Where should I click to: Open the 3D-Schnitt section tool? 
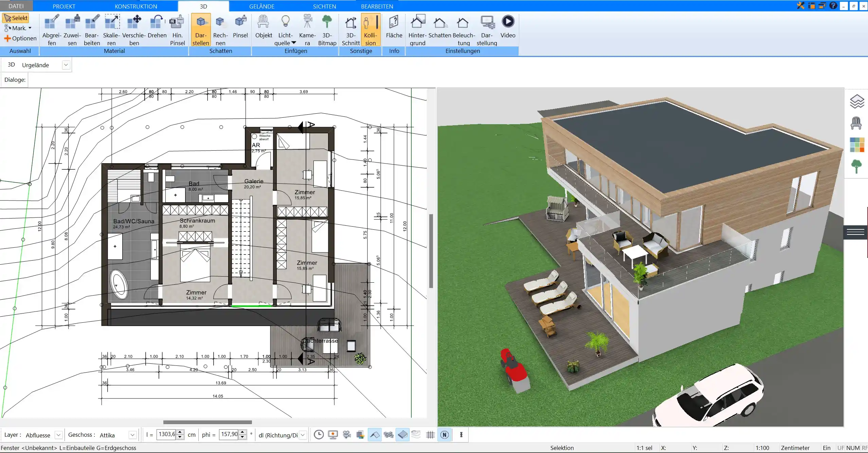tap(351, 30)
